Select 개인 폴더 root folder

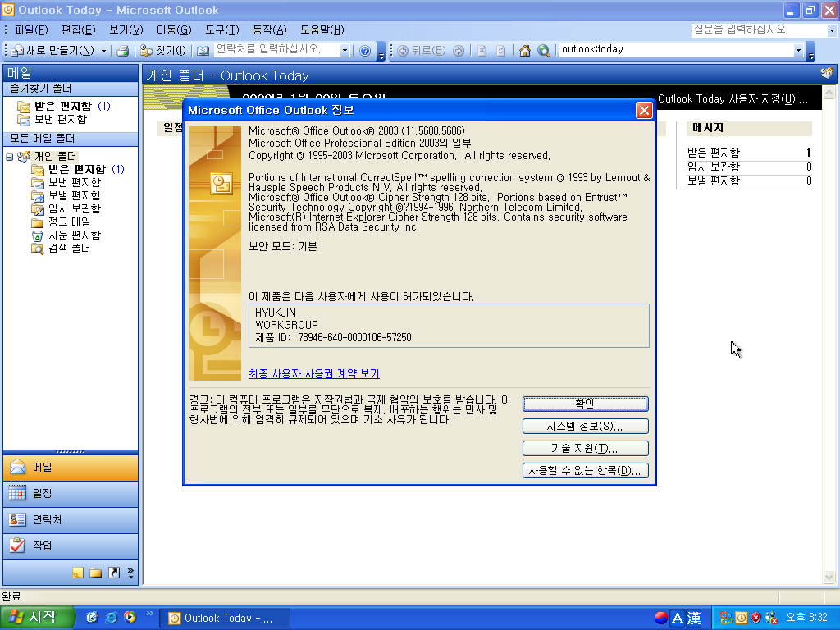point(56,157)
